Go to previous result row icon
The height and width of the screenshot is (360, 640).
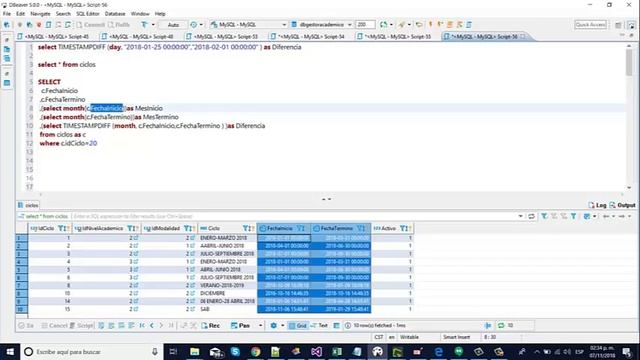151,326
